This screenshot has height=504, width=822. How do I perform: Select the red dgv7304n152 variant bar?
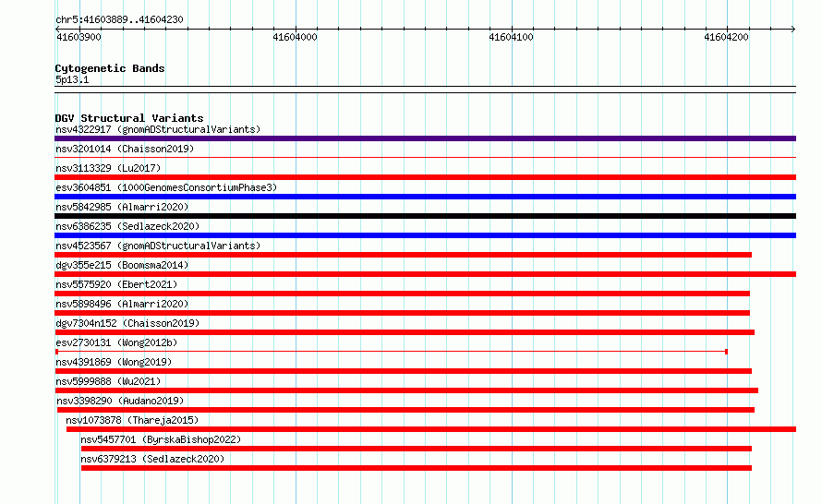click(405, 332)
